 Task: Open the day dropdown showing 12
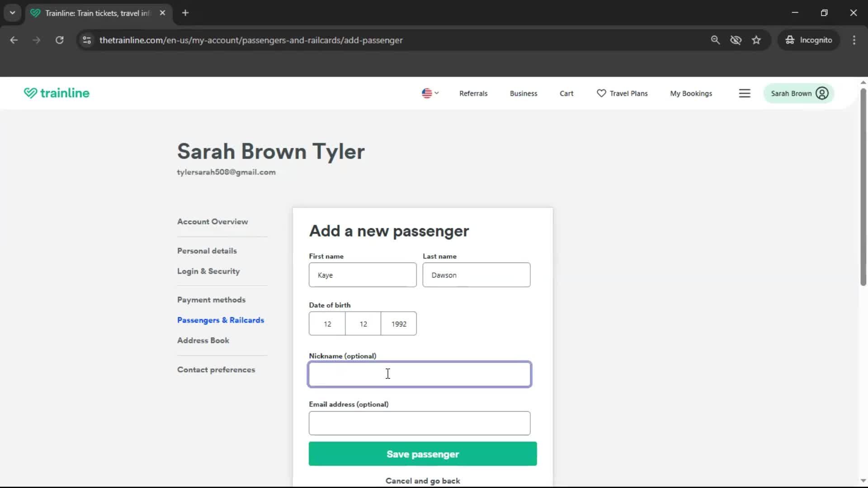pos(327,324)
